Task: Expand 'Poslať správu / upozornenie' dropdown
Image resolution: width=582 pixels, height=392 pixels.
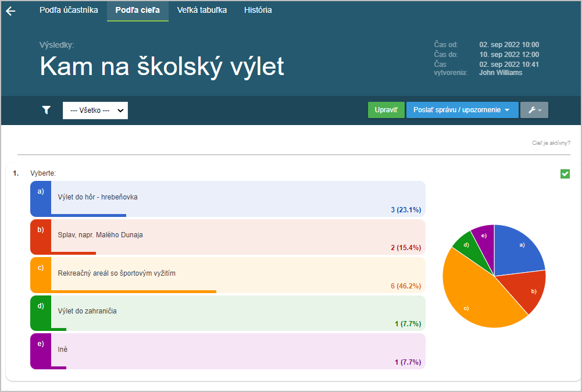Action: click(x=462, y=110)
